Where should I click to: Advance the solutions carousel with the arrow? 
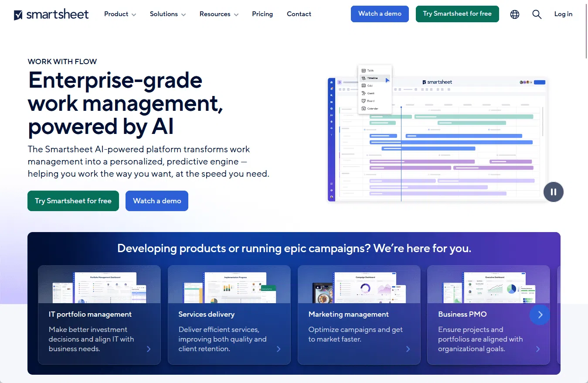pyautogui.click(x=540, y=315)
